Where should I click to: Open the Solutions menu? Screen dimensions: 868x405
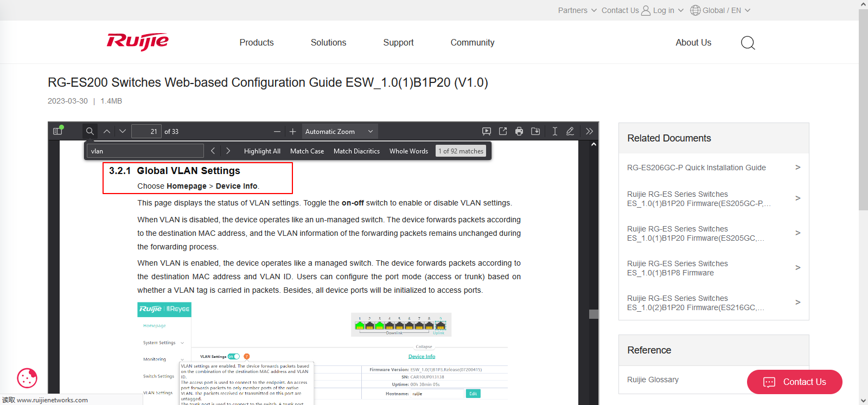(x=328, y=42)
